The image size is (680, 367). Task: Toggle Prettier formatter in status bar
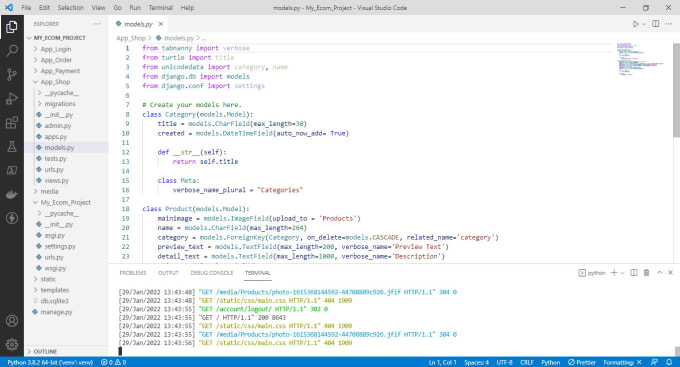(x=582, y=362)
